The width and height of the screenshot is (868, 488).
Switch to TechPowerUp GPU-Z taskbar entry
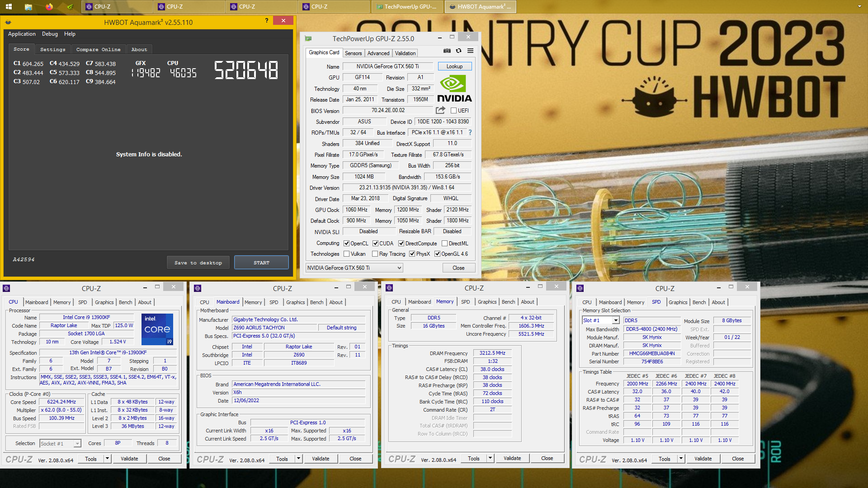coord(407,6)
